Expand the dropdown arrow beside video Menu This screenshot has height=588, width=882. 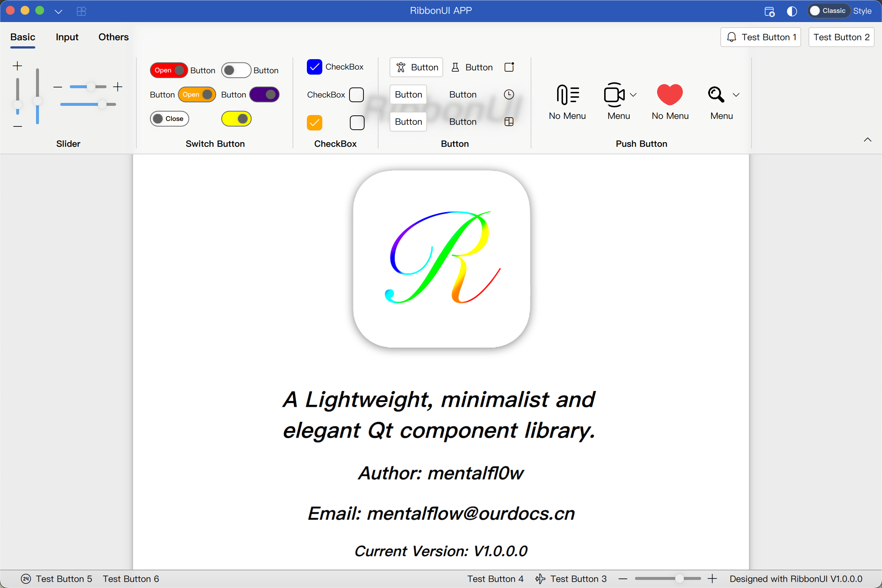[633, 95]
